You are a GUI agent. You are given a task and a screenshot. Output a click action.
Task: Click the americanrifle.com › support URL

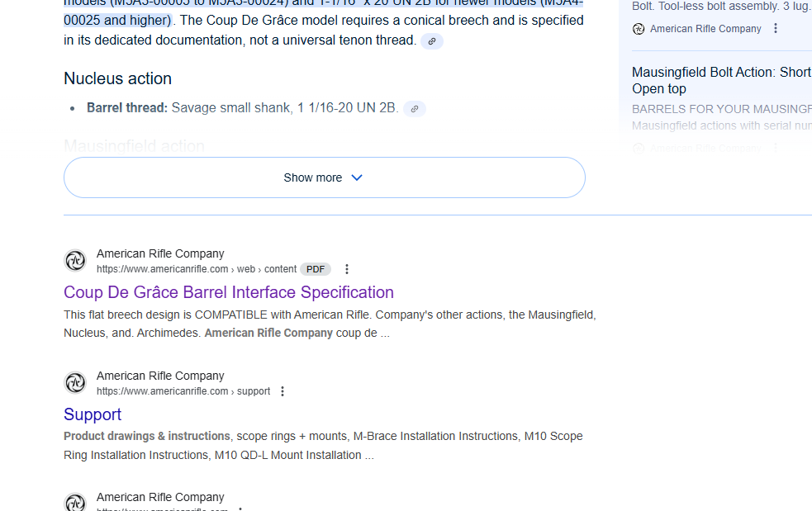click(x=183, y=391)
